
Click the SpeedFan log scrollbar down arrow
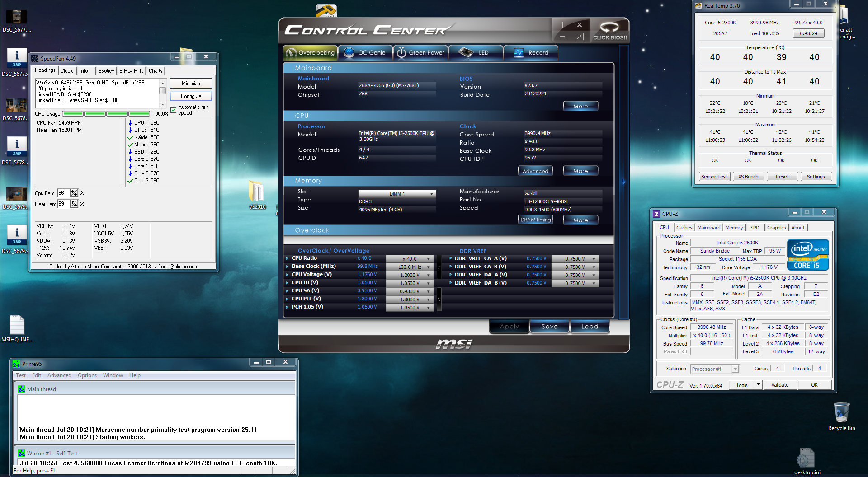coord(163,104)
